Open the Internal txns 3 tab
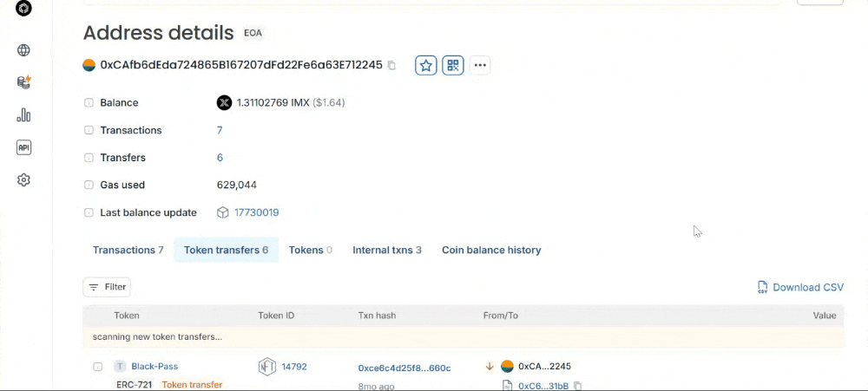This screenshot has height=391, width=868. coord(387,250)
